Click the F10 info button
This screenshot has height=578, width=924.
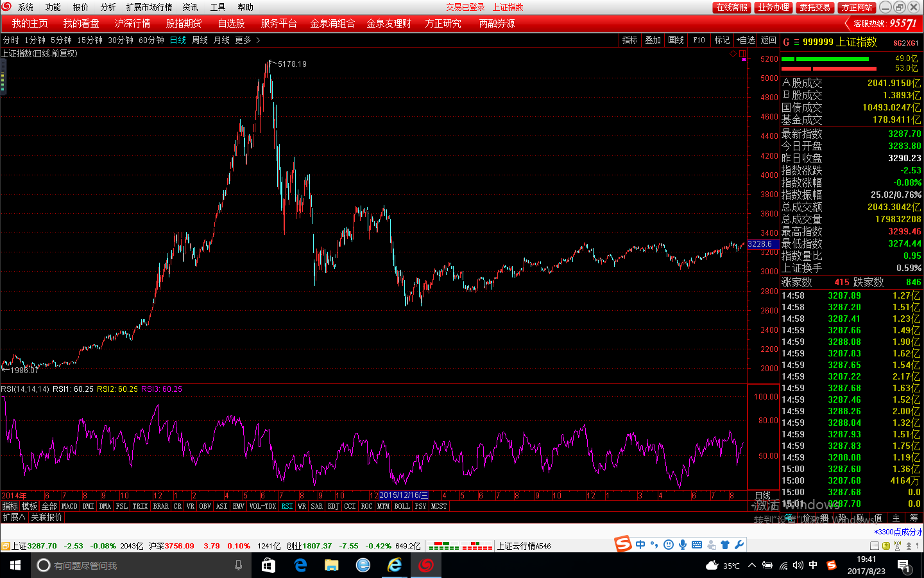tap(699, 40)
